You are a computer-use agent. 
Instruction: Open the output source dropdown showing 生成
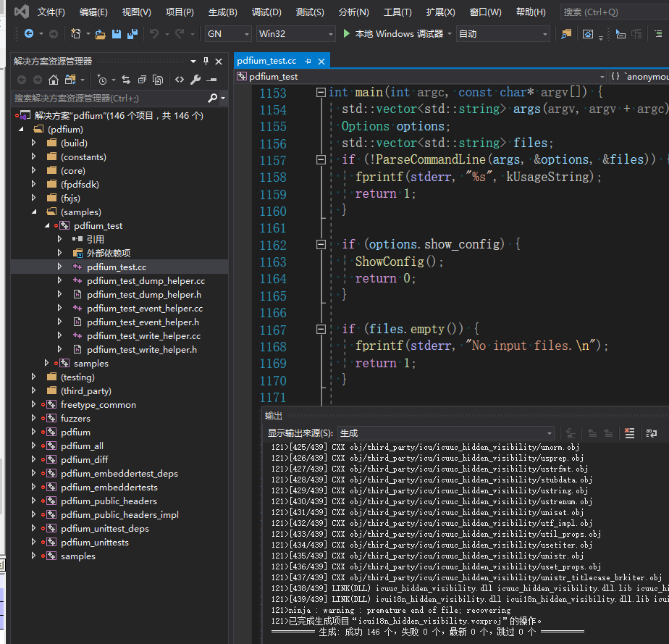tap(447, 433)
